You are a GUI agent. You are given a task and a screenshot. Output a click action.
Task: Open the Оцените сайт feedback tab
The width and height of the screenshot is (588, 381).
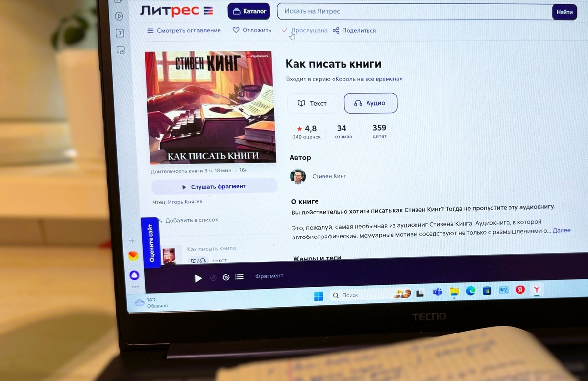pyautogui.click(x=151, y=243)
